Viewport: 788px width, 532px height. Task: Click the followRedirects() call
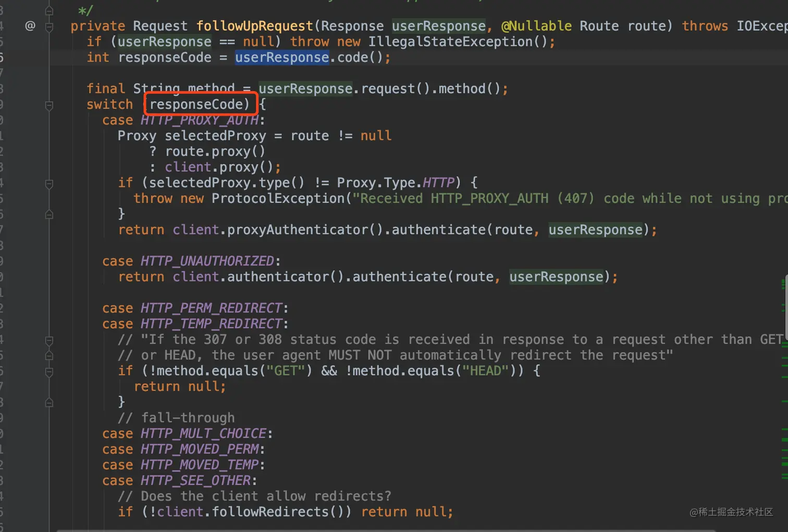278,512
